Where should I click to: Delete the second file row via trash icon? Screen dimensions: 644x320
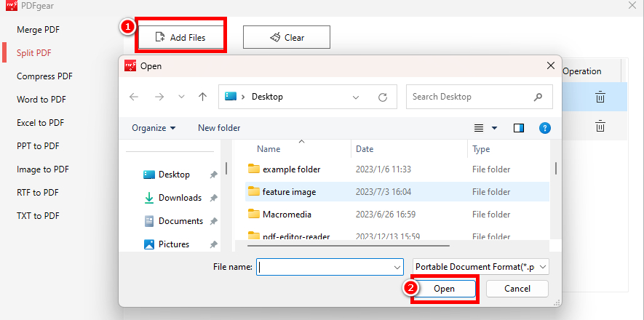click(x=600, y=126)
